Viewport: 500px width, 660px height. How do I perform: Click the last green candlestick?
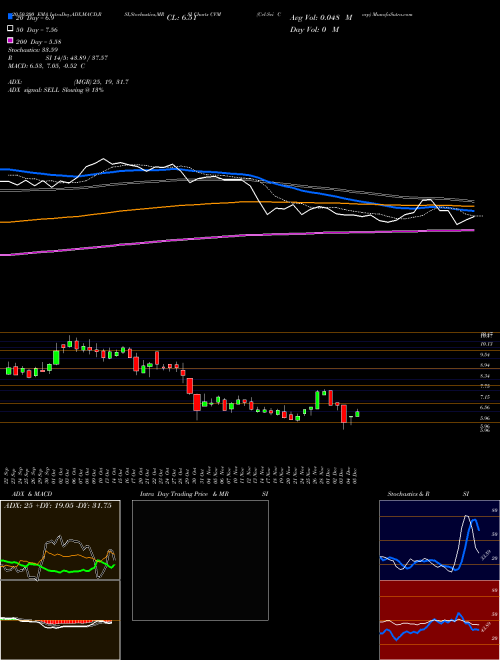pos(357,414)
